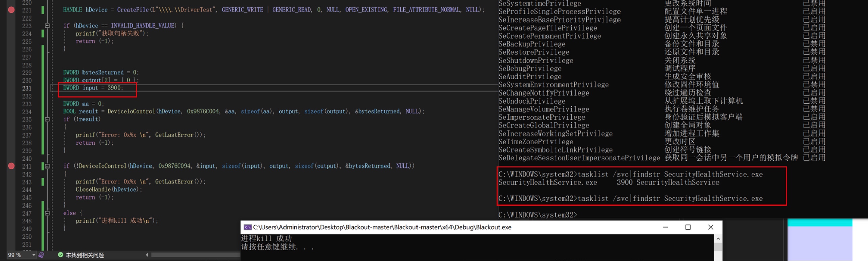Remove the breakpoint on line 221
Image resolution: width=868 pixels, height=261 pixels.
click(11, 10)
